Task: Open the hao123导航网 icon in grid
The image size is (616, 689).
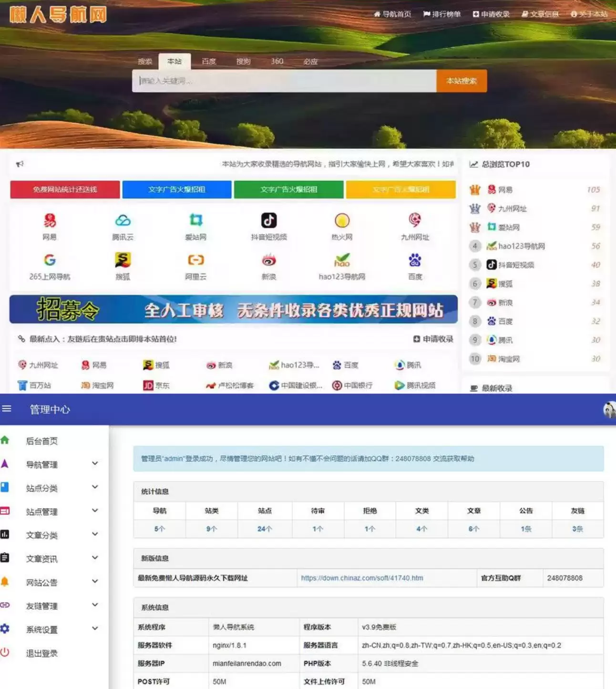Action: pos(342,260)
